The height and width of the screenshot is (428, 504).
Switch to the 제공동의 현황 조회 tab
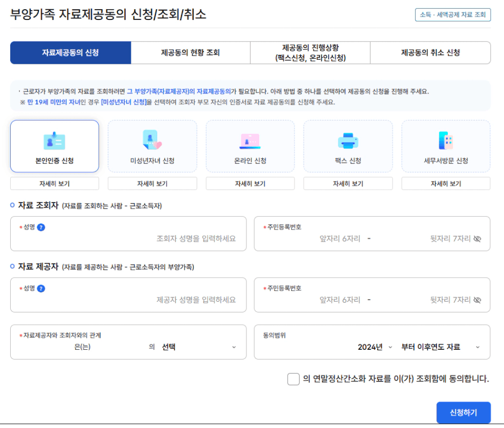[x=190, y=53]
